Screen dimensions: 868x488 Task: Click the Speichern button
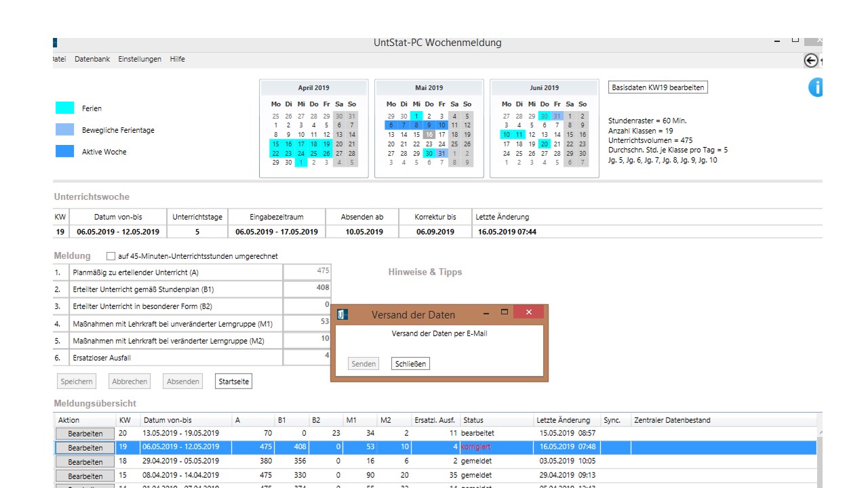(76, 382)
